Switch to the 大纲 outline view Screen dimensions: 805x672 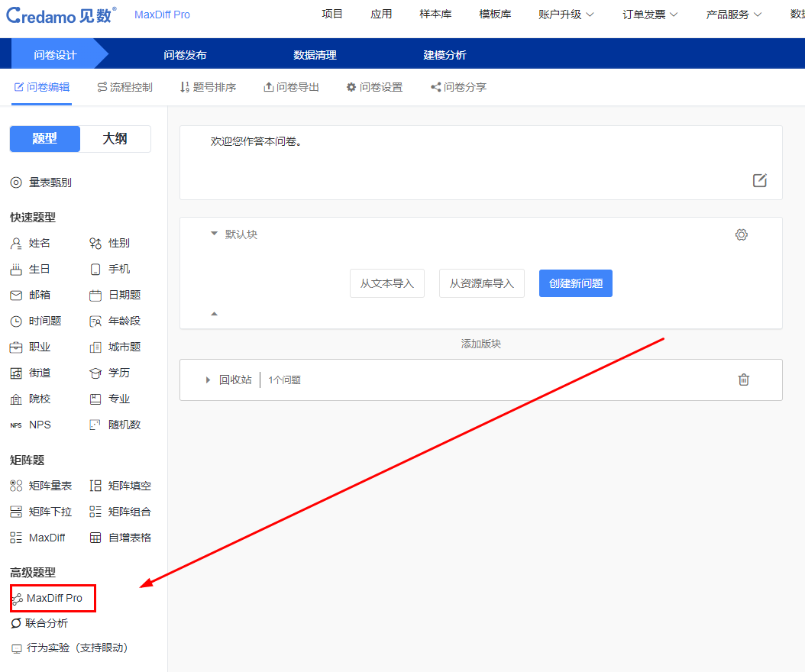coord(115,139)
